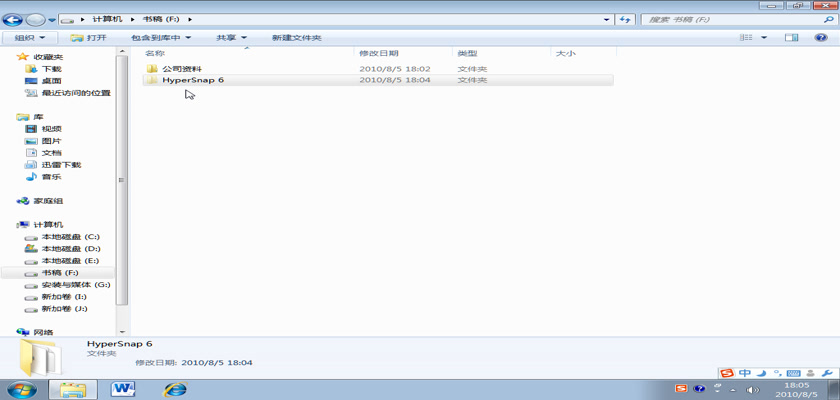Toggle Sogou half/full-width moon icon
The width and height of the screenshot is (840, 400).
pyautogui.click(x=761, y=373)
